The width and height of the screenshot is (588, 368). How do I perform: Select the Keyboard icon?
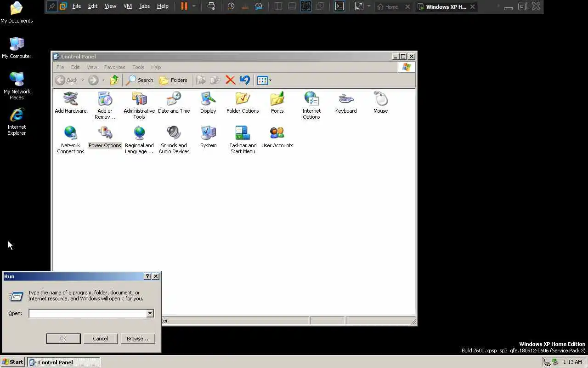346,103
